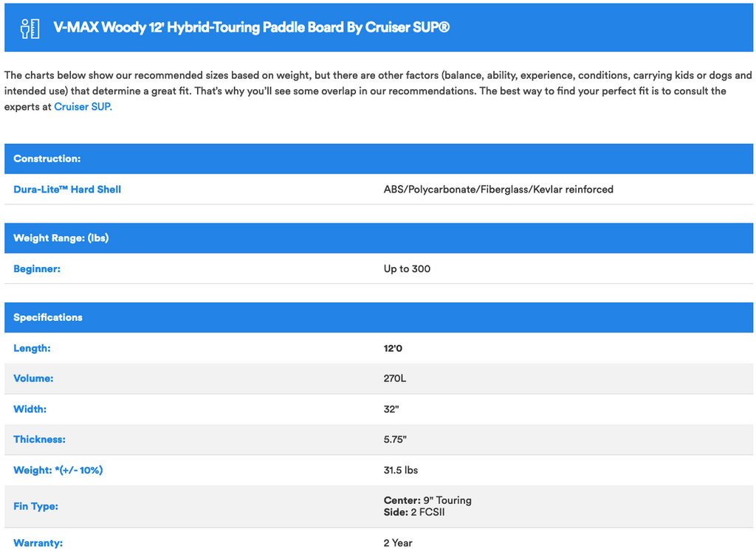
Task: Select the 270L volume value
Action: point(395,378)
